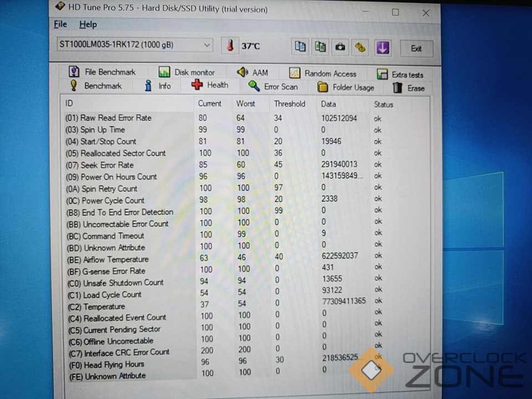
Task: Switch to the Benchmark tab
Action: coord(96,85)
